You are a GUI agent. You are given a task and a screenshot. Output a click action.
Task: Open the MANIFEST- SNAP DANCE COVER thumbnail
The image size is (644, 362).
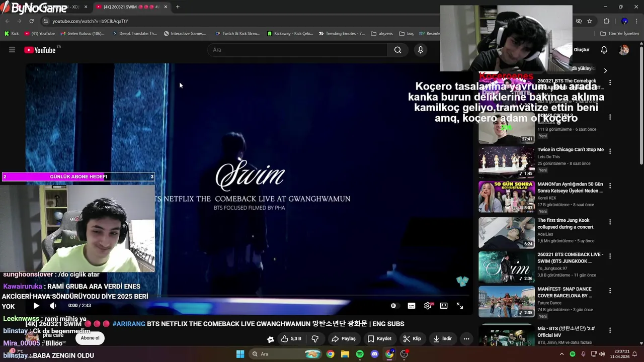507,302
